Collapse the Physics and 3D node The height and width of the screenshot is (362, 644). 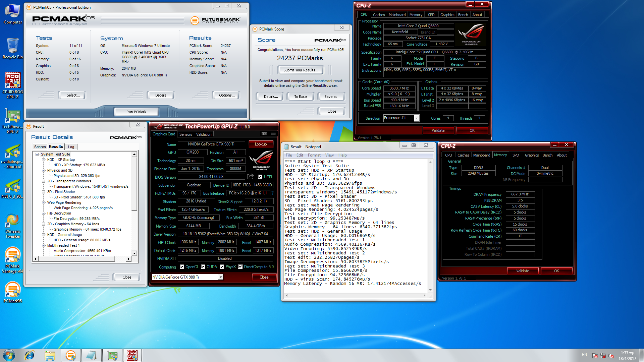(x=44, y=171)
